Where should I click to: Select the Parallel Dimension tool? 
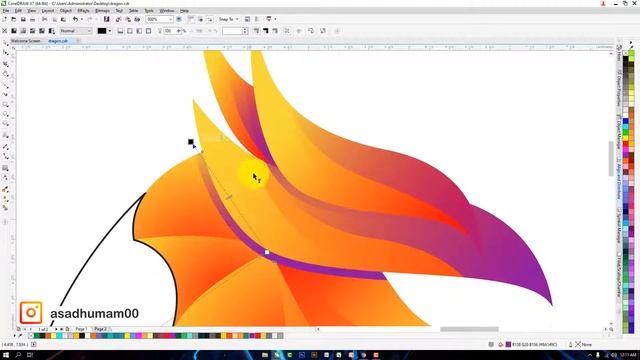[x=6, y=146]
